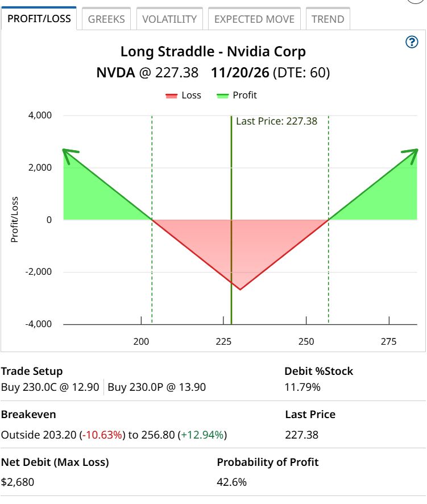This screenshot has height=504, width=427.
Task: Click the right upward profit arrow
Action: tap(410, 156)
